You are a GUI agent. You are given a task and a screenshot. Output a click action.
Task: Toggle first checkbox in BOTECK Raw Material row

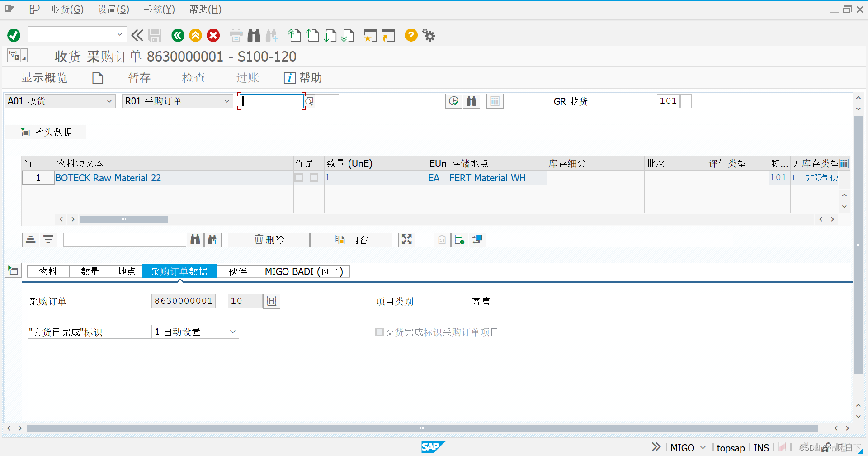299,178
